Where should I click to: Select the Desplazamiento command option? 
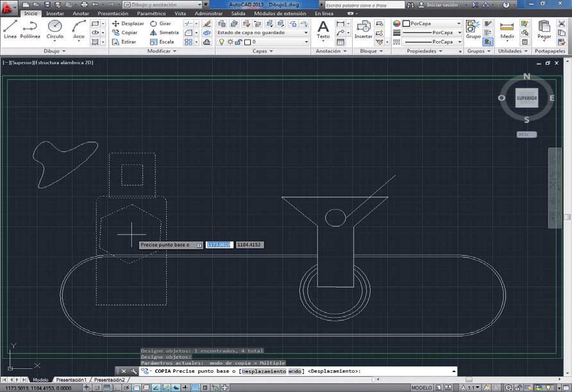(264, 372)
